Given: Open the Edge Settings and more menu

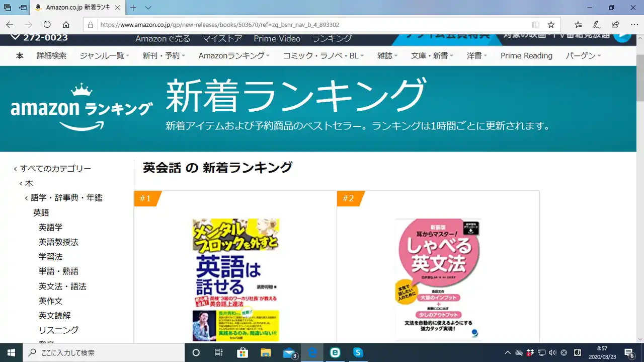Looking at the screenshot, I should (x=634, y=25).
